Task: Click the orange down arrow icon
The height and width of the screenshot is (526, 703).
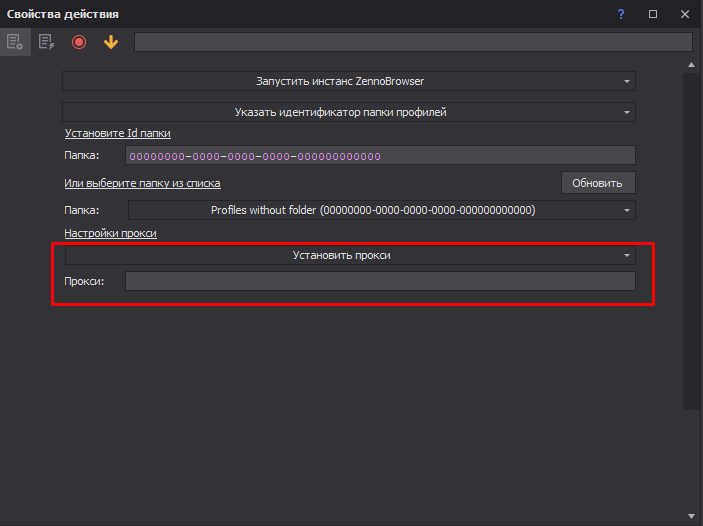Action: 111,42
